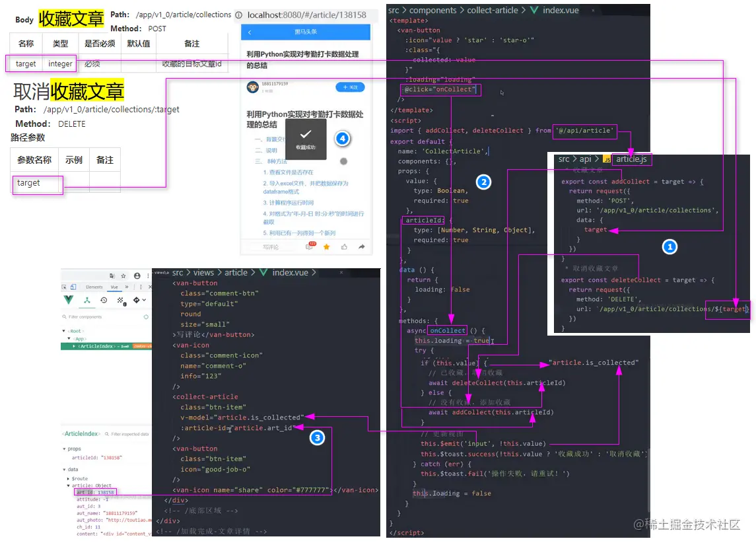Show more DevTools tabs via the double chevron
The width and height of the screenshot is (756, 547).
tap(127, 287)
